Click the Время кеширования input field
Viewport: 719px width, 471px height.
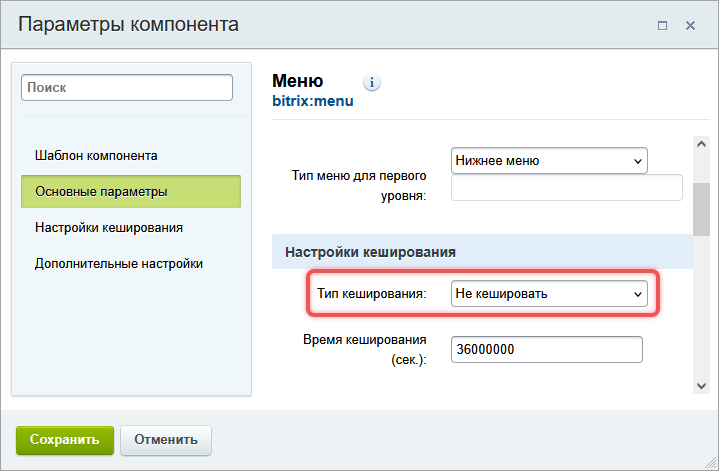(x=546, y=349)
